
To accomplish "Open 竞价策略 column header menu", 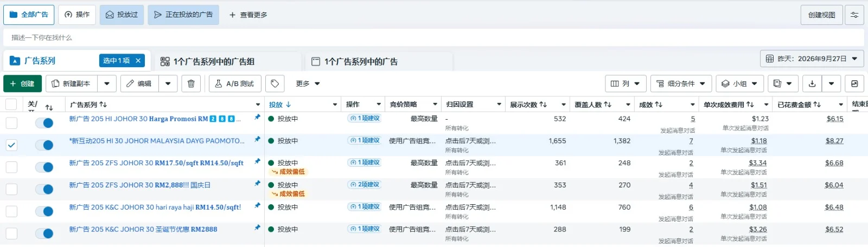I will 435,105.
